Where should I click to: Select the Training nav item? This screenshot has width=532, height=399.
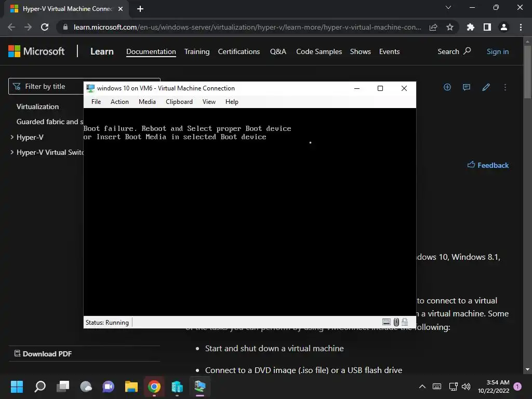coord(197,51)
